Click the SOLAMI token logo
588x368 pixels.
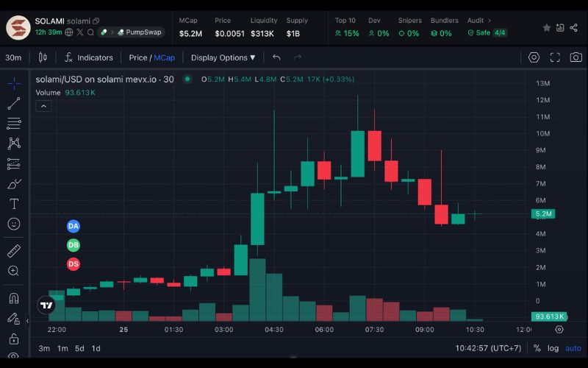18,27
